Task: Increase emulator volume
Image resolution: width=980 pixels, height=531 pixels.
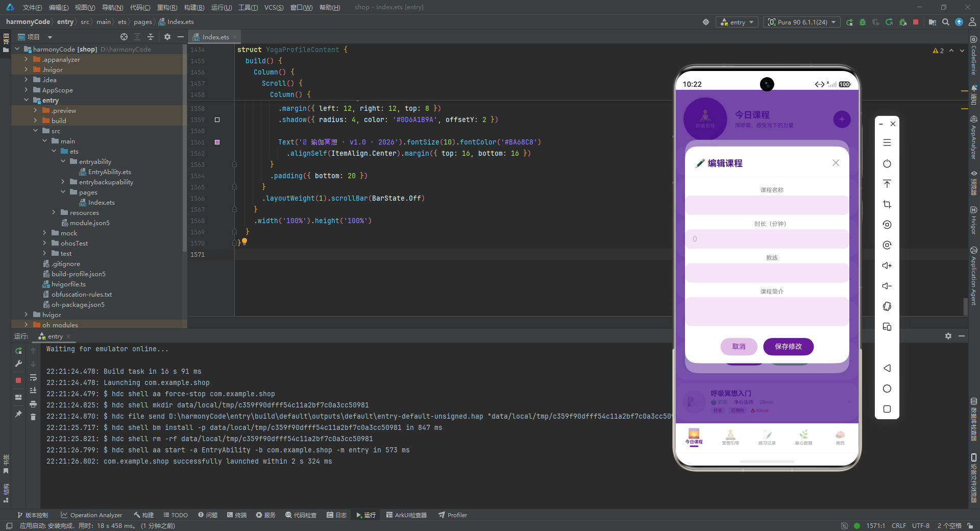Action: click(887, 265)
